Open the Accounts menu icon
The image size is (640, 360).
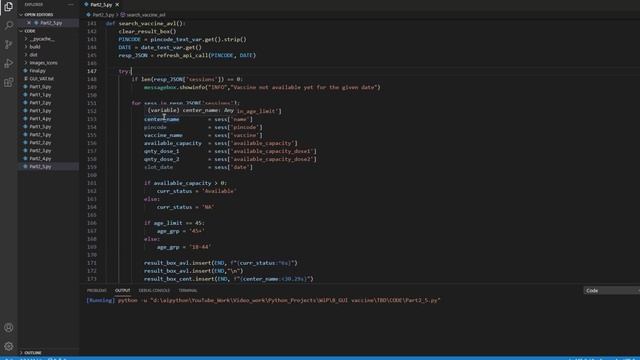(8, 327)
